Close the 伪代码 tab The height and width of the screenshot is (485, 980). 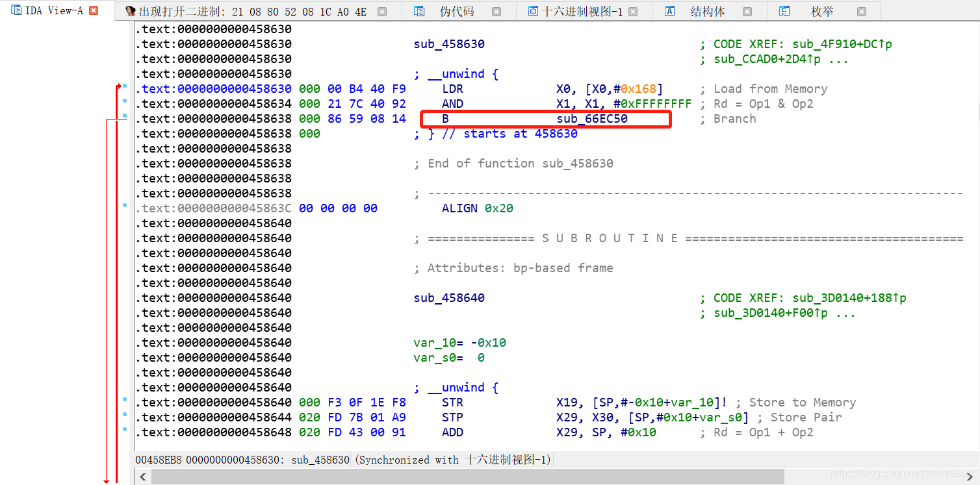click(496, 12)
